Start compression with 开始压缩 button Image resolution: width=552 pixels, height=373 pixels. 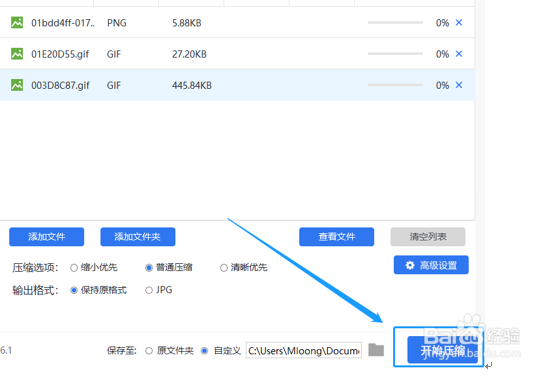tap(443, 350)
